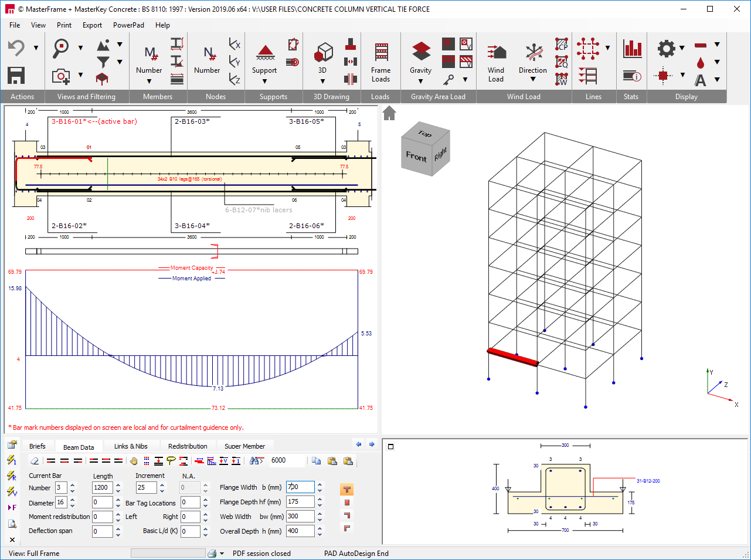Click the Redistribution tab

[x=188, y=446]
